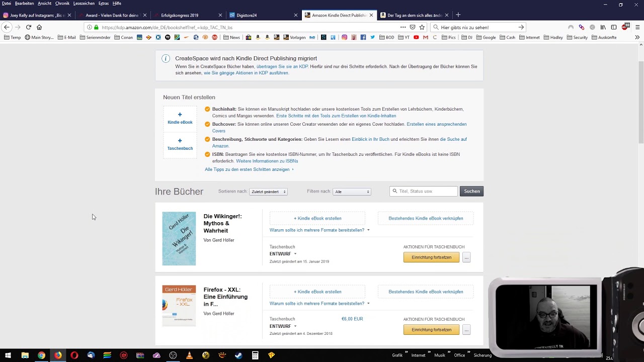Open the Firefox - XXL book cover thumbnail

179,306
